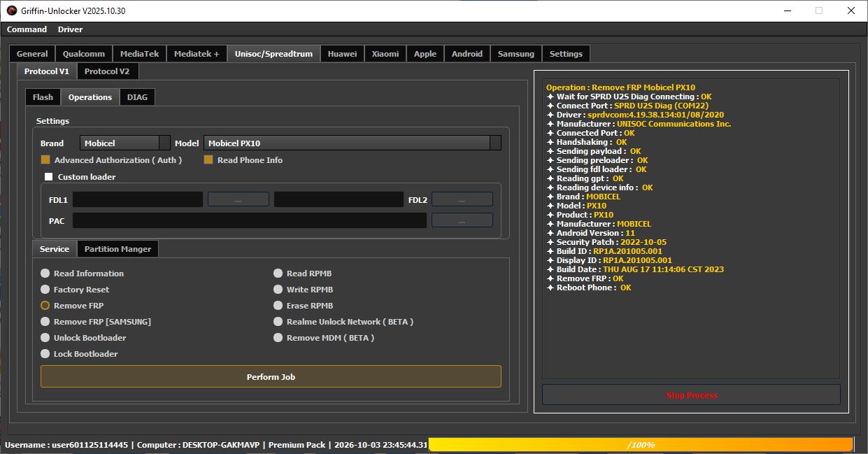Open the Command menu
The height and width of the screenshot is (454, 868).
[27, 29]
